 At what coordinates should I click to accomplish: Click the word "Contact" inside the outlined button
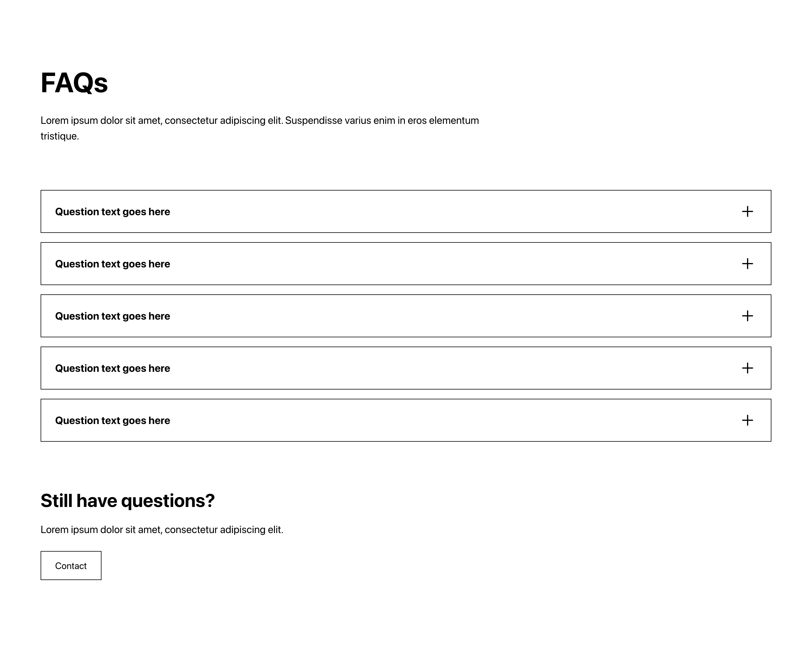coord(71,566)
